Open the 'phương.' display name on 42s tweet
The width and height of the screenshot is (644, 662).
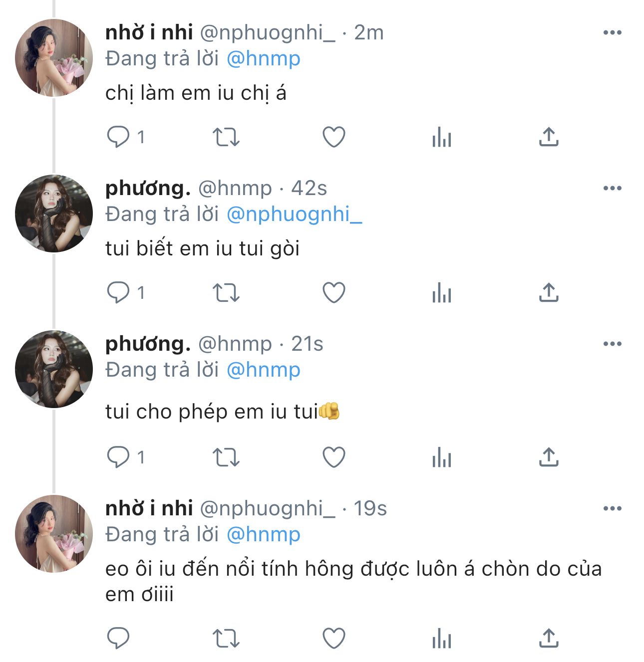pyautogui.click(x=148, y=189)
